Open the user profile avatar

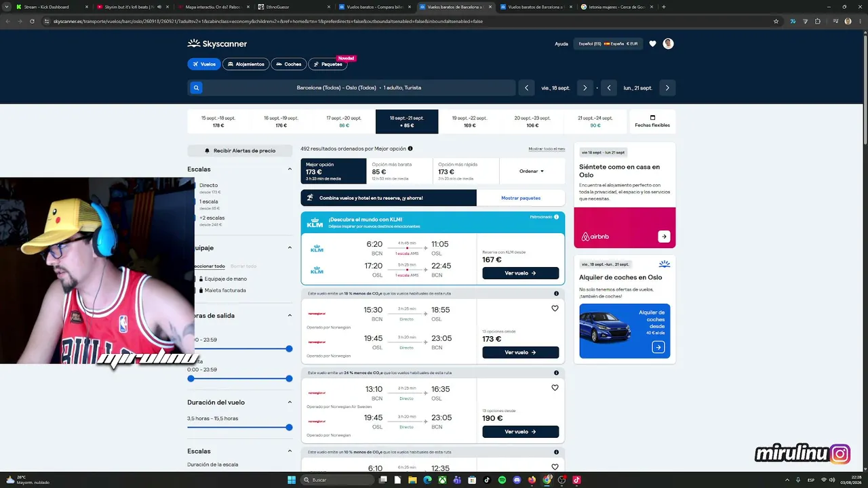[668, 43]
